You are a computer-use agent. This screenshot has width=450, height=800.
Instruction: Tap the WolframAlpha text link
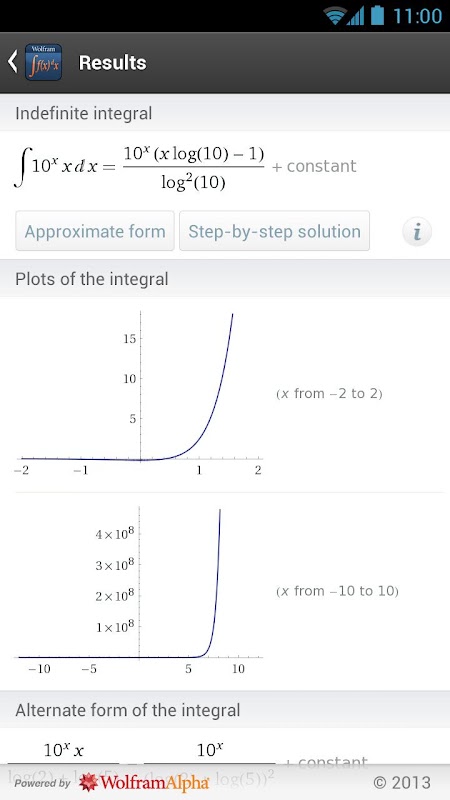155,783
